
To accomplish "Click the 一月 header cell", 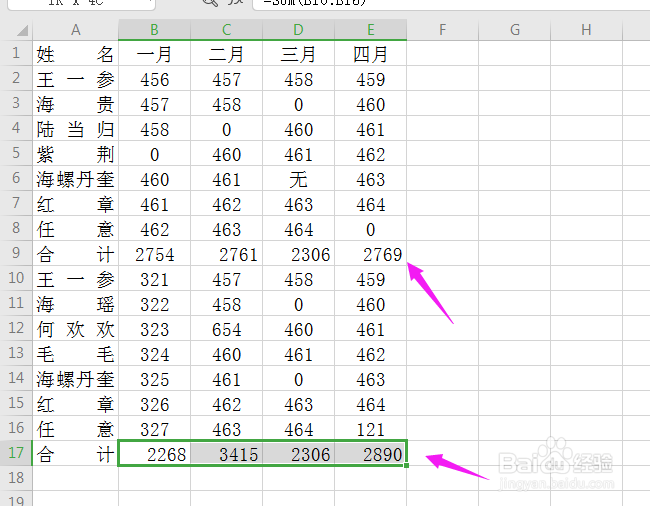I will point(154,53).
